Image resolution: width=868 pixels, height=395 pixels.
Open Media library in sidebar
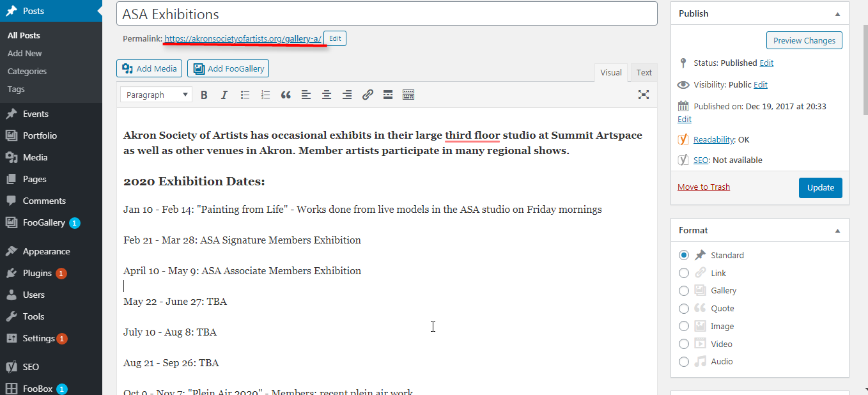pos(51,157)
